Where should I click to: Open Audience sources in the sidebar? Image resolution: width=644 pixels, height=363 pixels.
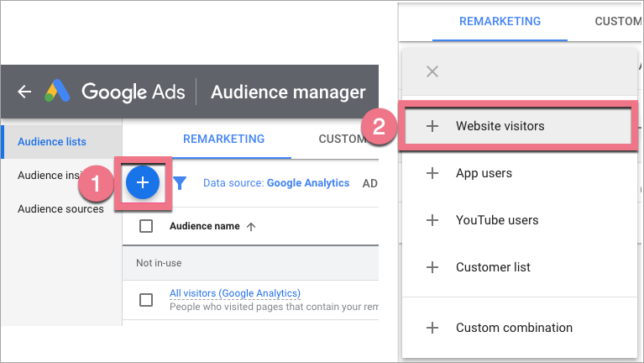tap(60, 208)
